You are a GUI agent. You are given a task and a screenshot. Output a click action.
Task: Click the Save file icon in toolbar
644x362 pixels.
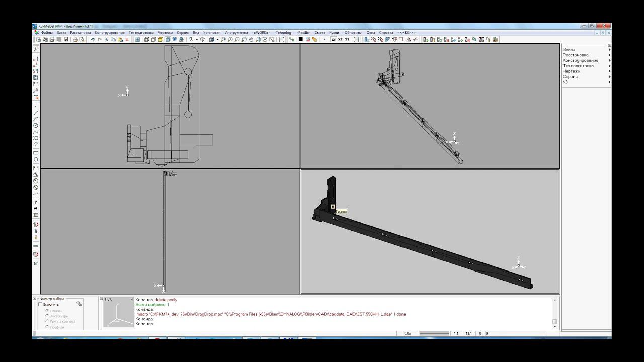[x=66, y=39]
